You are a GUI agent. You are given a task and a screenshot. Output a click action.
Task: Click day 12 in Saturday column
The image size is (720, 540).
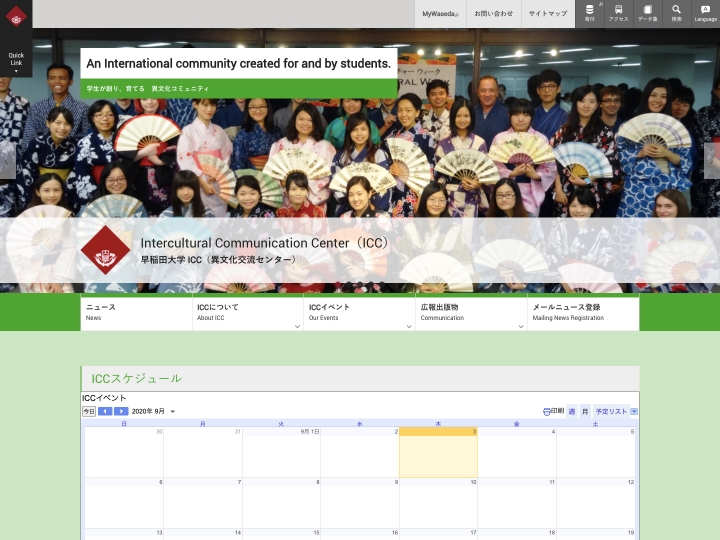point(596,503)
